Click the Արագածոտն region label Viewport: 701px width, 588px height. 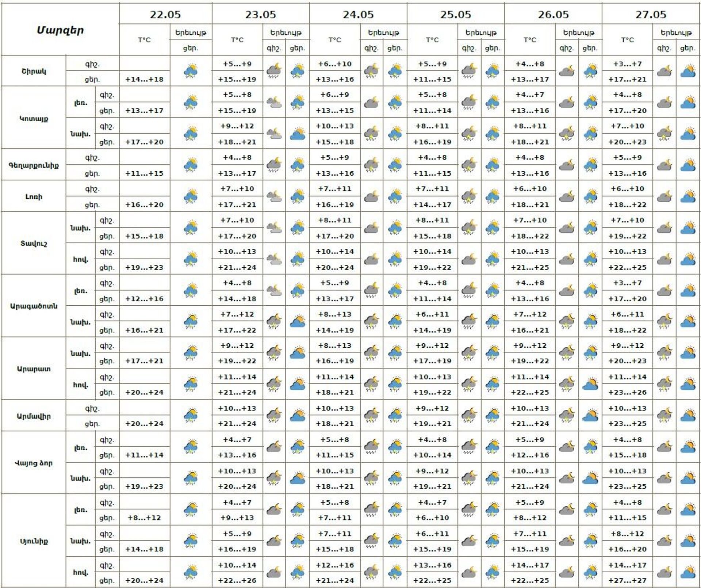34,306
